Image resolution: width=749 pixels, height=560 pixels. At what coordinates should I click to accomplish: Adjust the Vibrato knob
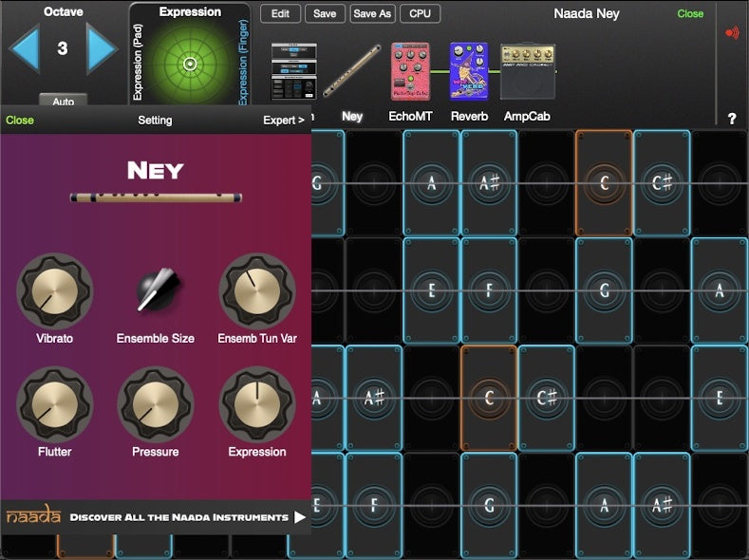[54, 290]
